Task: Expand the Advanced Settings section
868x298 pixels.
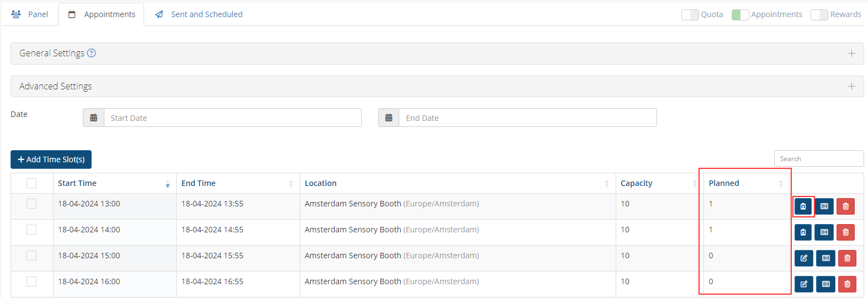Action: coord(851,87)
